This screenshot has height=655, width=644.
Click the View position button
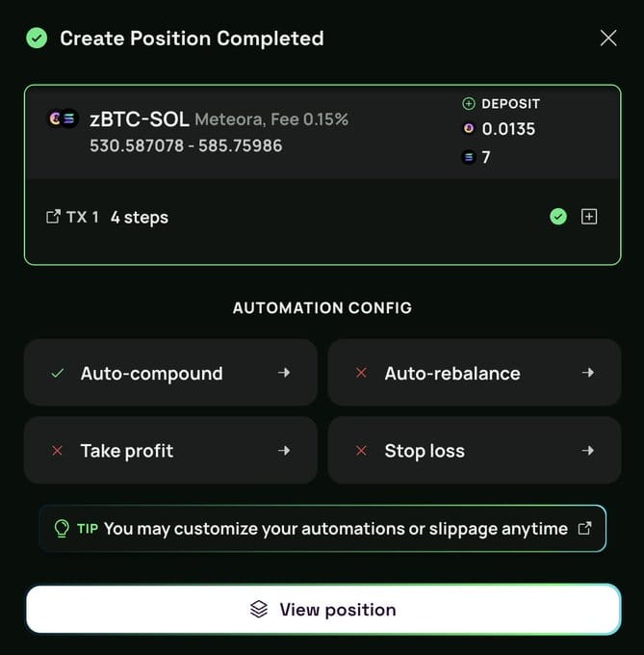323,610
